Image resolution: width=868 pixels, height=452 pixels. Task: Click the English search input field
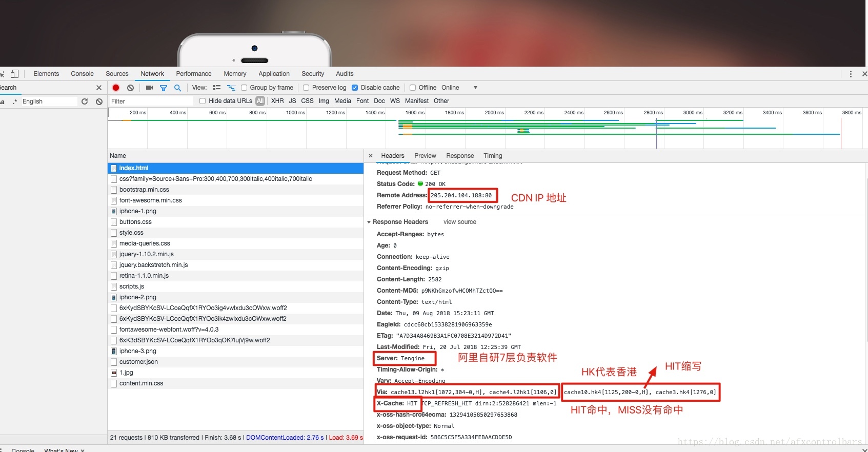tap(49, 101)
